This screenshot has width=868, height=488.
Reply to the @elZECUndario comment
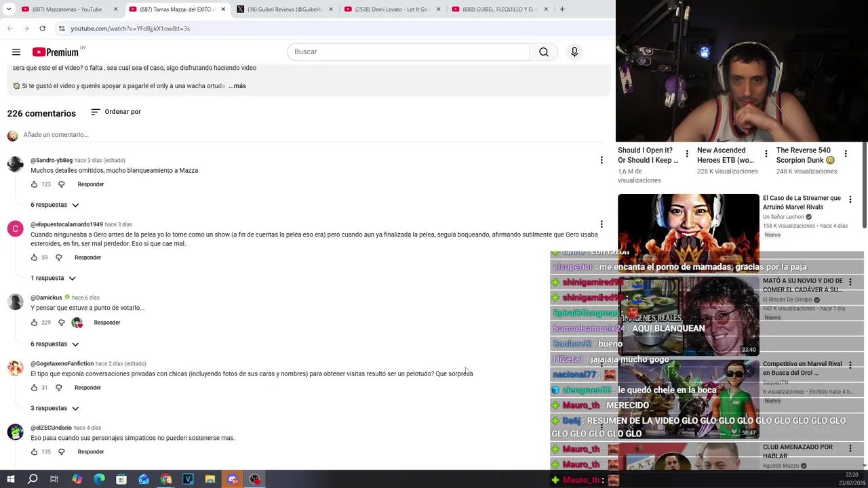click(x=91, y=452)
